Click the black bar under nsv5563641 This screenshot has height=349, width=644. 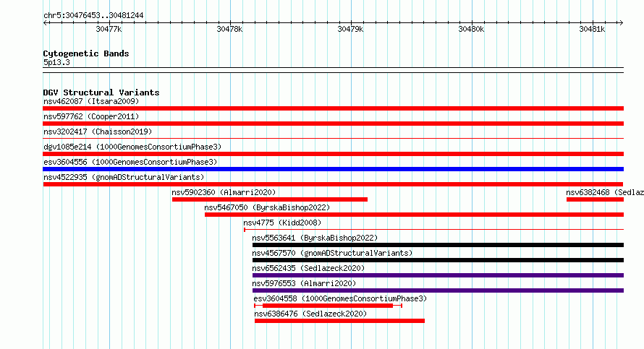pyautogui.click(x=438, y=245)
